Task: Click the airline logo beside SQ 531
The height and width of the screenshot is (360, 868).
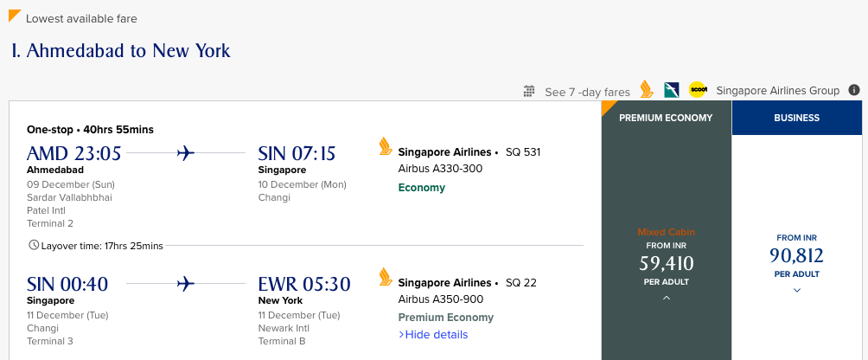Action: [x=386, y=147]
